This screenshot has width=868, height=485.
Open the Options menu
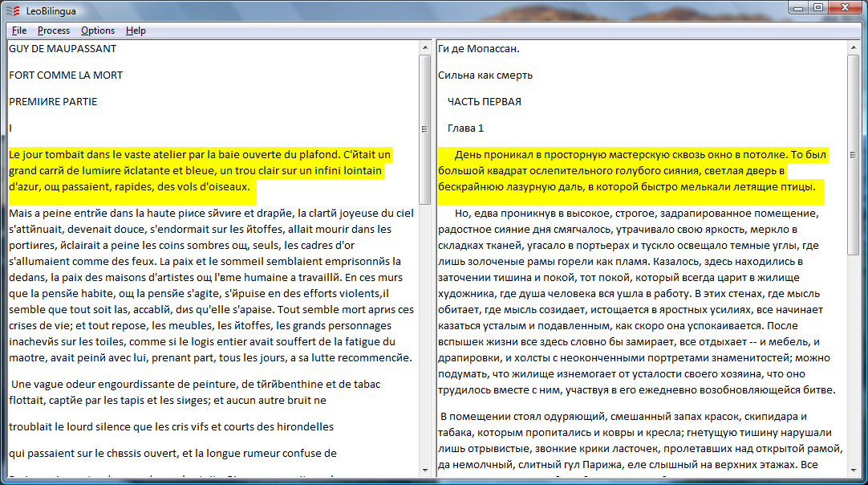[x=97, y=31]
